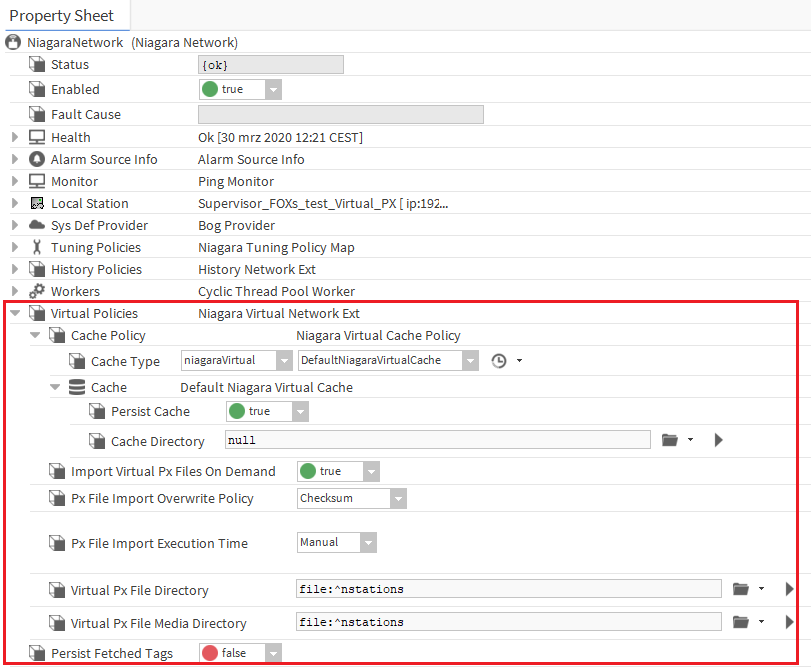This screenshot has height=668, width=811.
Task: Click the Alarm Source Info bell icon
Action: tap(37, 159)
